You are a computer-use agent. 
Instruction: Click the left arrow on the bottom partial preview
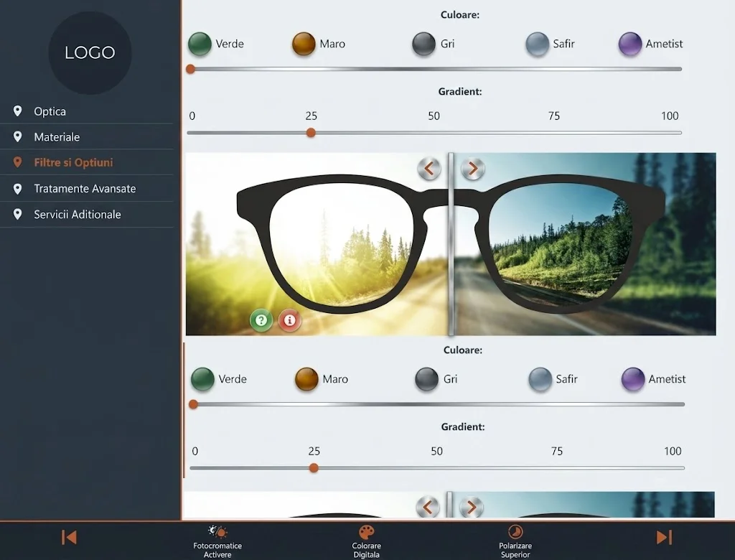coord(428,507)
